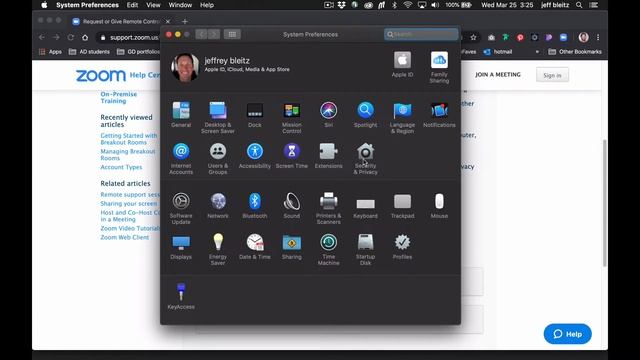Open Mouse preferences
Screen dimensions: 640x360
(439, 205)
